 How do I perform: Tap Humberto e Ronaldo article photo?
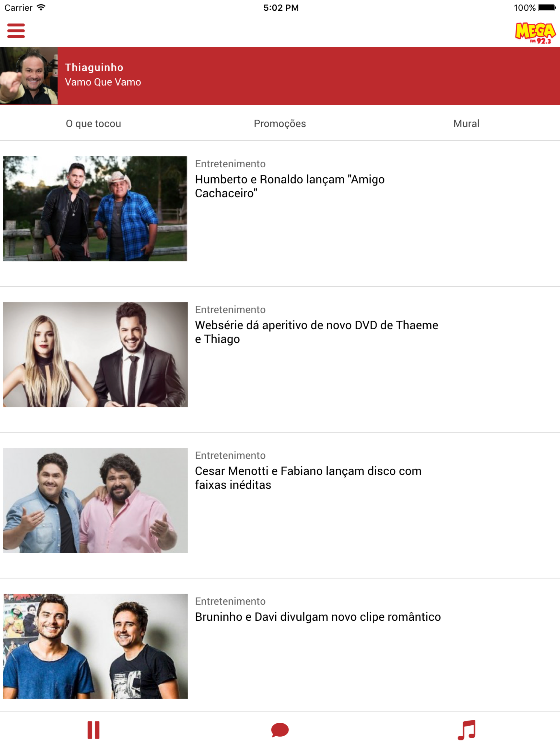[95, 208]
